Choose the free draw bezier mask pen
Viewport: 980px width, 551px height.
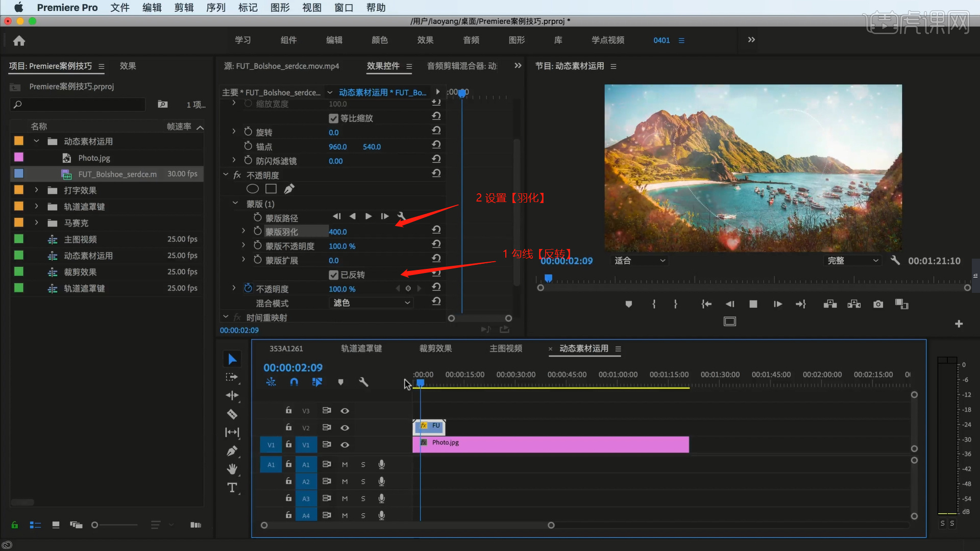point(289,189)
